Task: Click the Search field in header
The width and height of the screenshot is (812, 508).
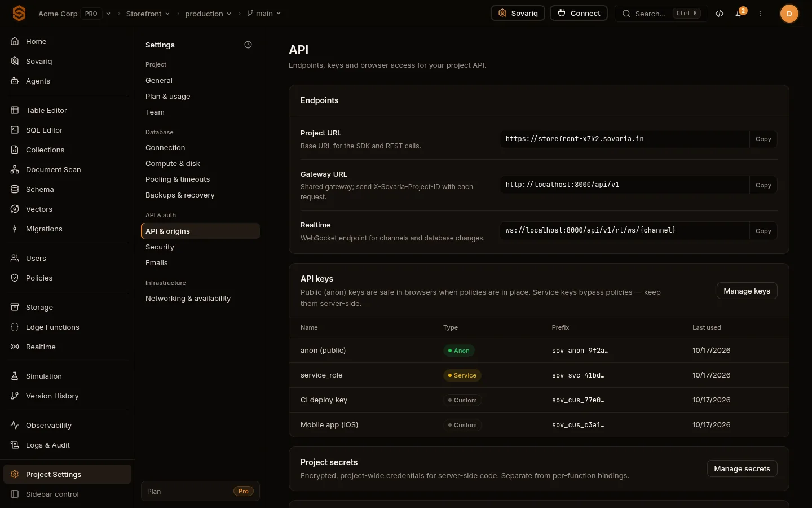Action: pos(661,14)
